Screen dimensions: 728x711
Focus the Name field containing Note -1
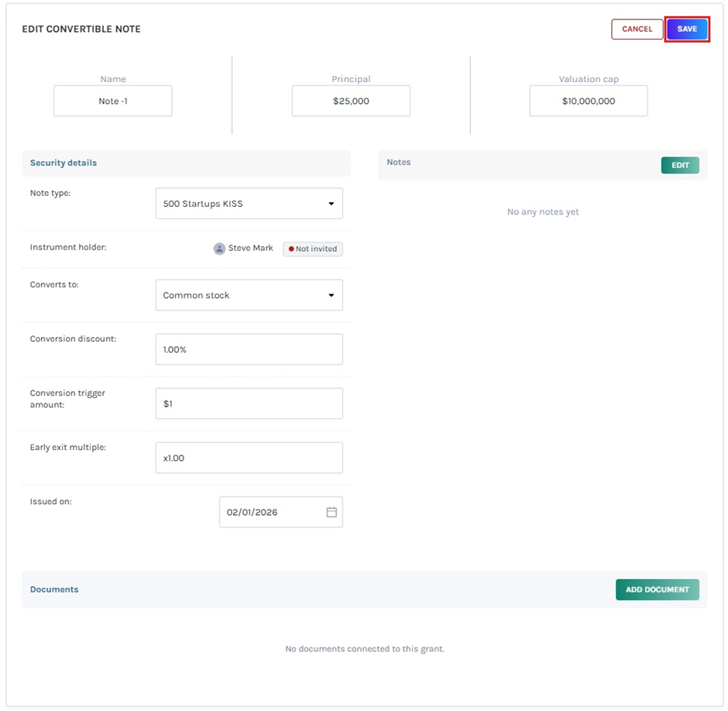coord(113,101)
